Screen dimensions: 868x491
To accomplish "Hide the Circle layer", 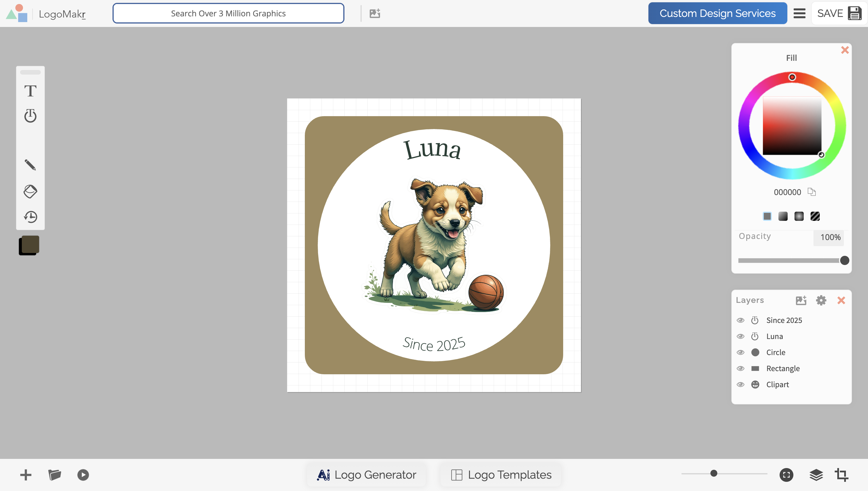I will [x=741, y=352].
